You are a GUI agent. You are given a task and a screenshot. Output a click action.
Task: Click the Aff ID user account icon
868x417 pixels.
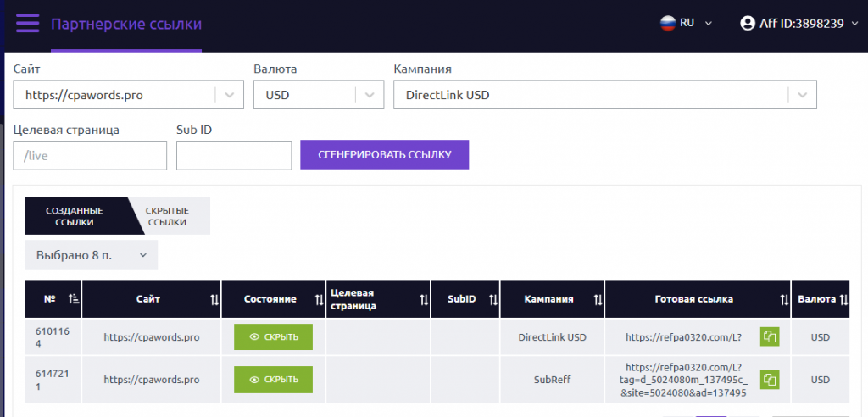pyautogui.click(x=747, y=24)
